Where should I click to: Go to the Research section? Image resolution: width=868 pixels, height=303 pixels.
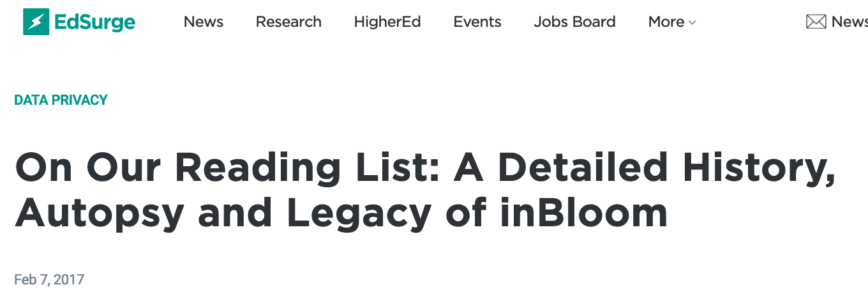click(288, 22)
